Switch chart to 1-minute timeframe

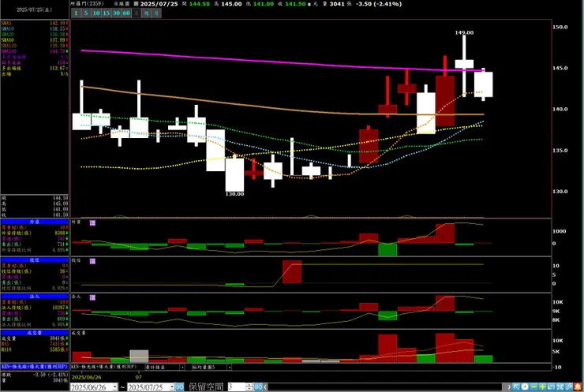76,13
